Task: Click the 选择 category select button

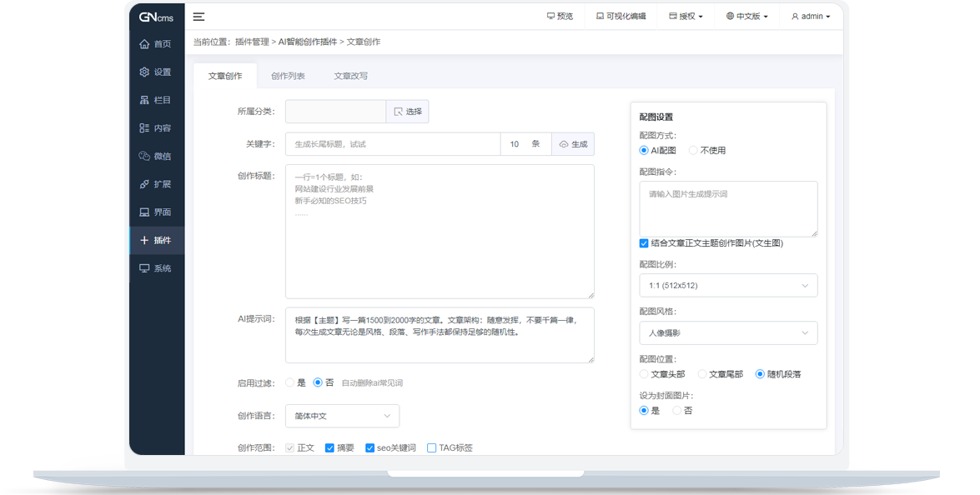Action: click(407, 112)
